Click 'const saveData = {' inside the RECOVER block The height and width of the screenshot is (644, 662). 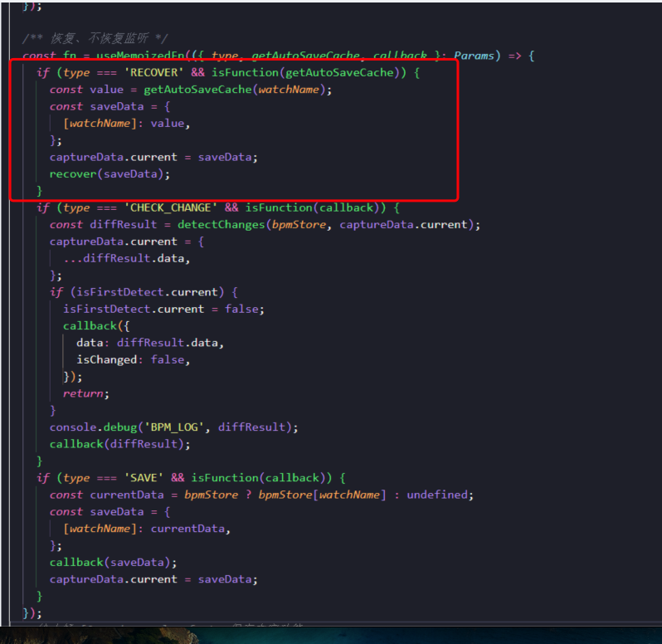point(110,106)
